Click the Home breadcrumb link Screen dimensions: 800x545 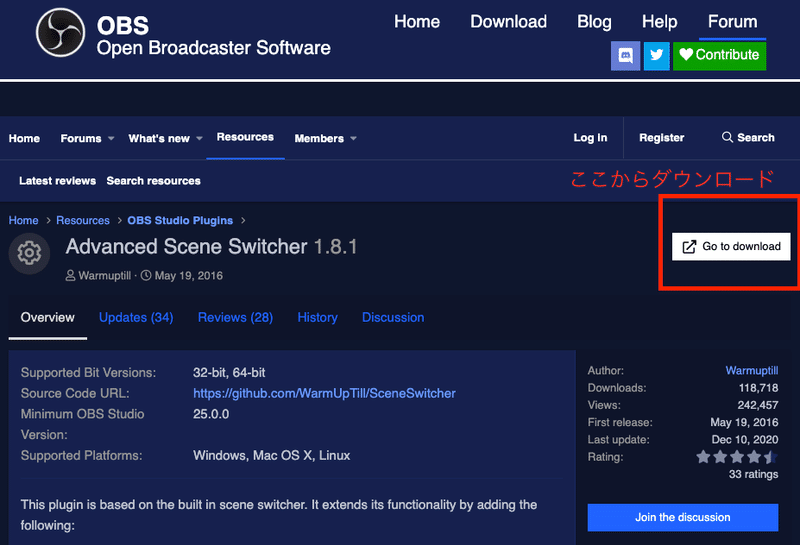[23, 220]
